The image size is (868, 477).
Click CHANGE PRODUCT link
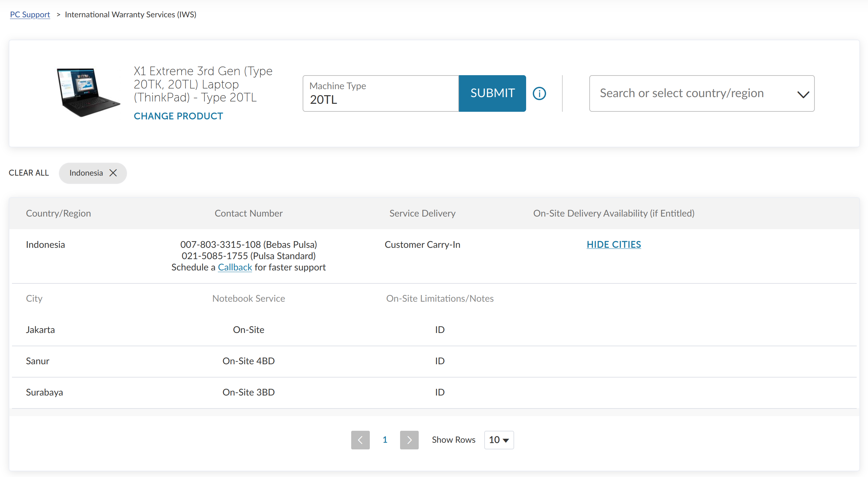[178, 116]
